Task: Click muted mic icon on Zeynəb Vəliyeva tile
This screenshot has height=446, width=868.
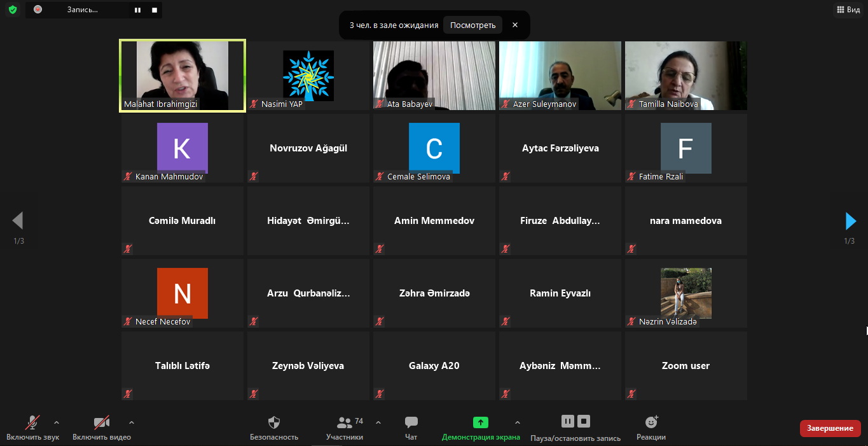Action: click(x=254, y=394)
